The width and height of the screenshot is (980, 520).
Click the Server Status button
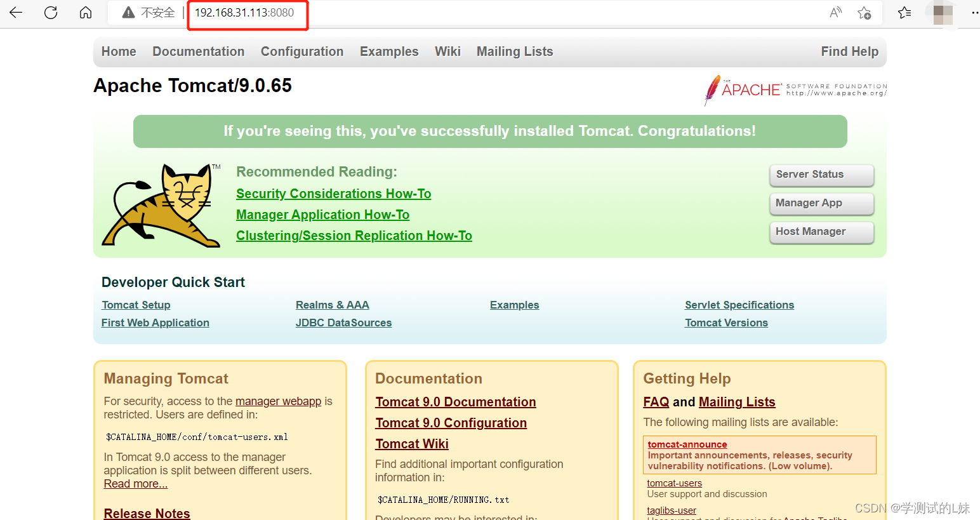tap(821, 175)
